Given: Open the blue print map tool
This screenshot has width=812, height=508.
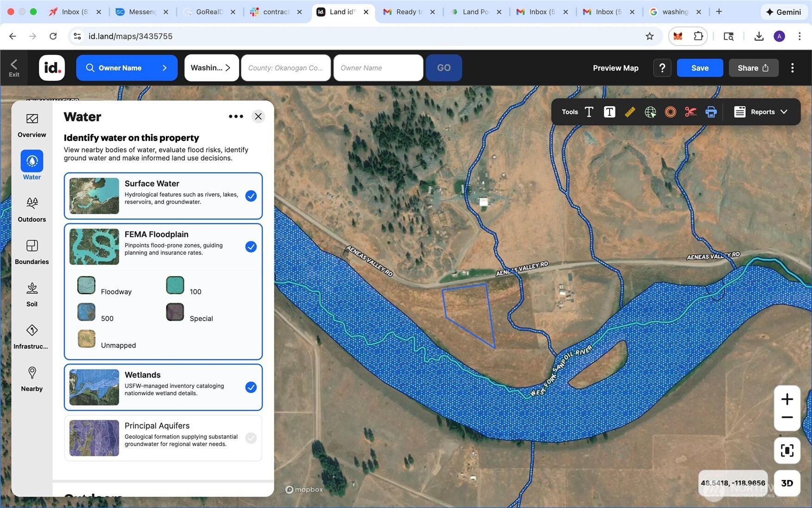Looking at the screenshot, I should [711, 112].
